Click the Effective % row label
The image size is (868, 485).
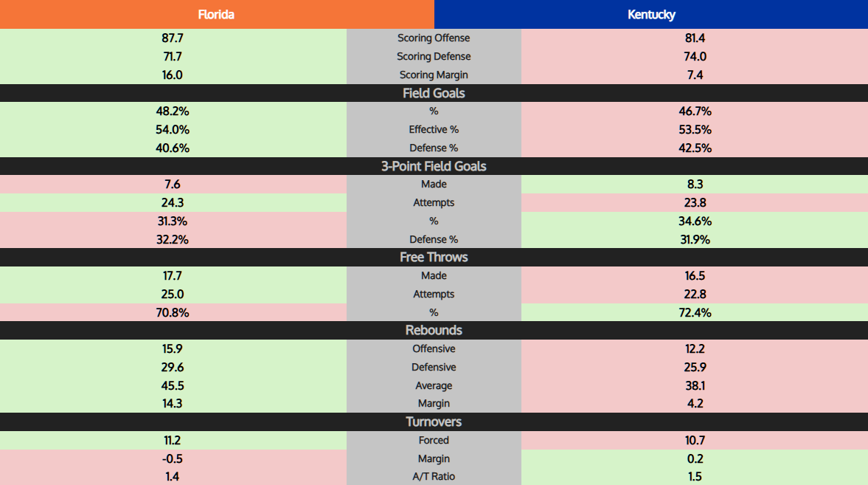point(434,129)
